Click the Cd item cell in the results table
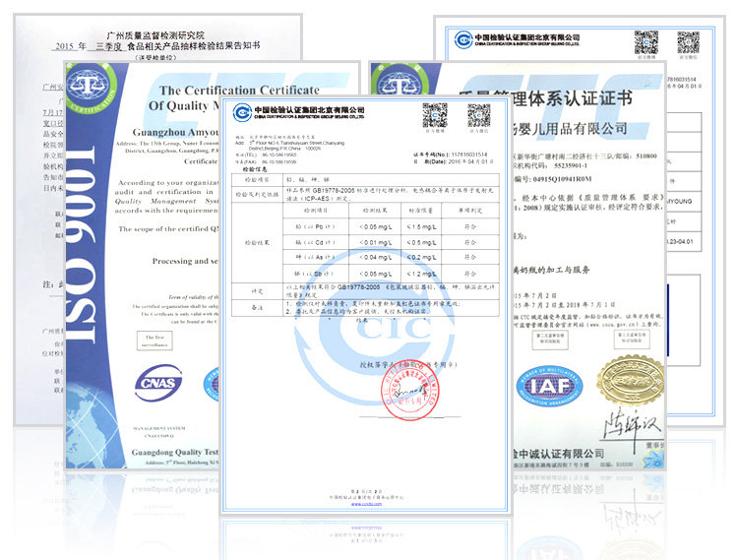This screenshot has width=738, height=560. click(316, 242)
